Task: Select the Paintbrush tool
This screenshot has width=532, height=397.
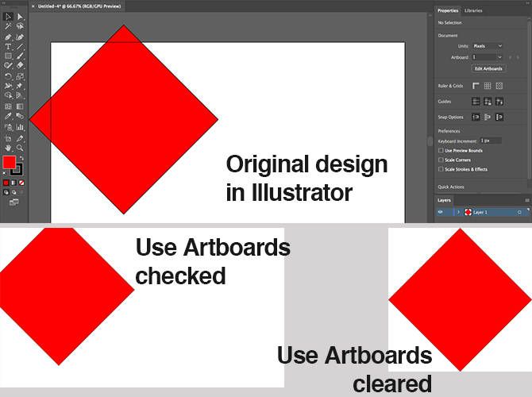Action: 20,56
